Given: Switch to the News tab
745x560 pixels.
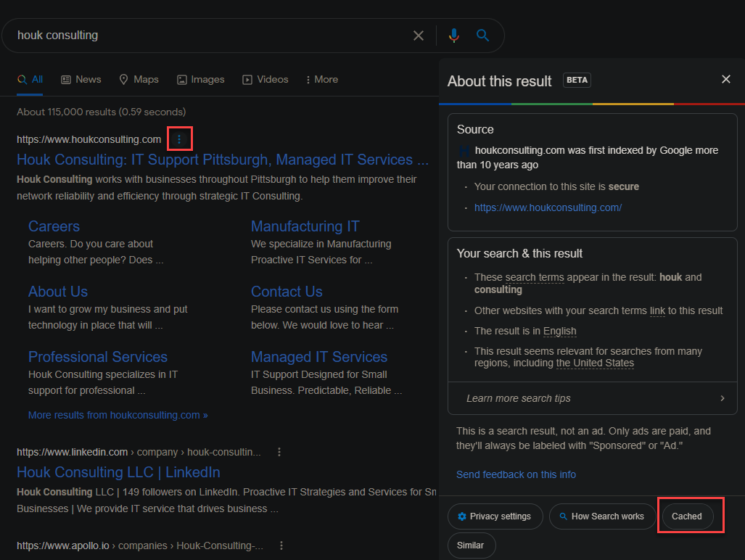Looking at the screenshot, I should click(81, 79).
